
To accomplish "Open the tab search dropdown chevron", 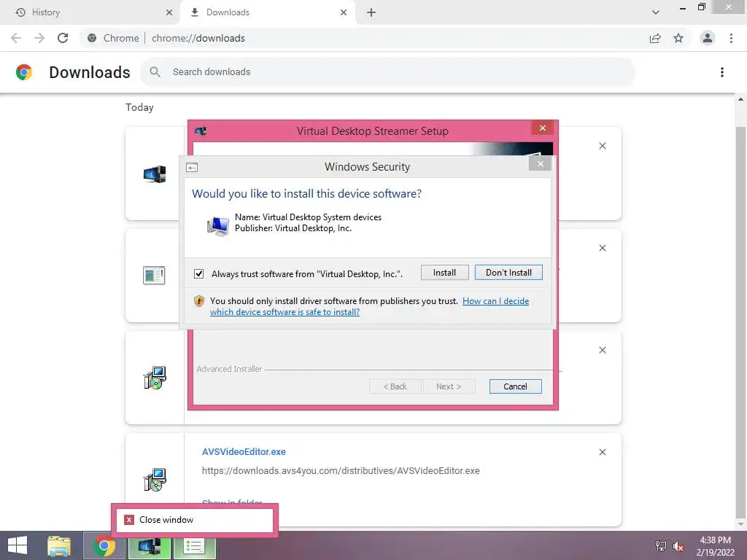I will (656, 12).
